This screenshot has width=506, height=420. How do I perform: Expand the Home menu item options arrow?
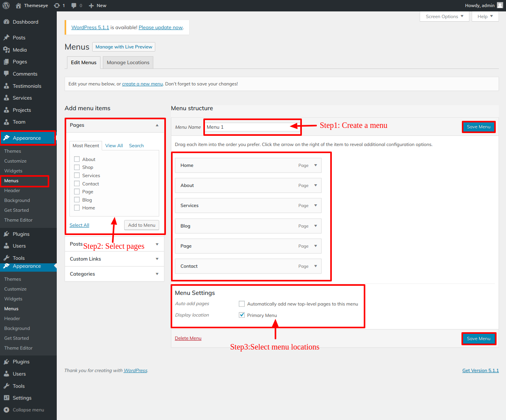(x=316, y=165)
